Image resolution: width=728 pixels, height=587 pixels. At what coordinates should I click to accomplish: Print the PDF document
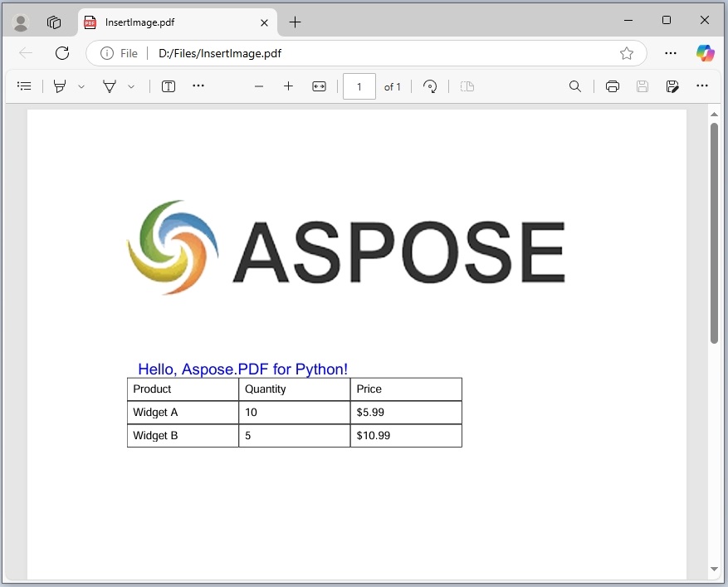pos(612,86)
